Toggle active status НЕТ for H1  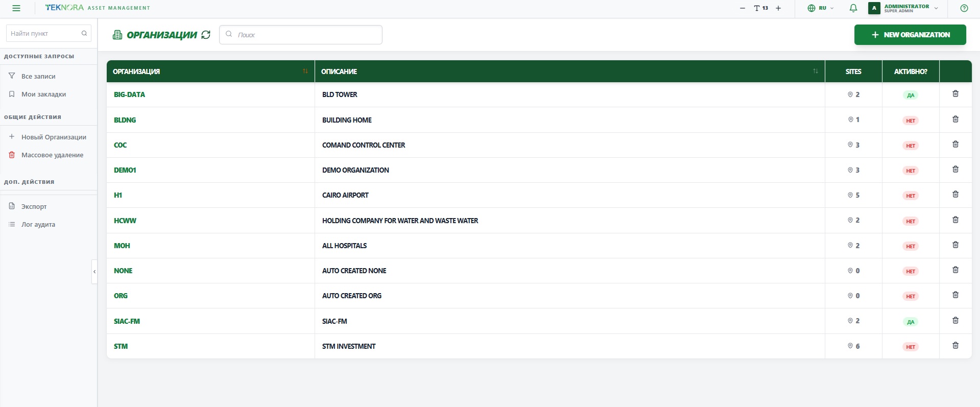911,196
